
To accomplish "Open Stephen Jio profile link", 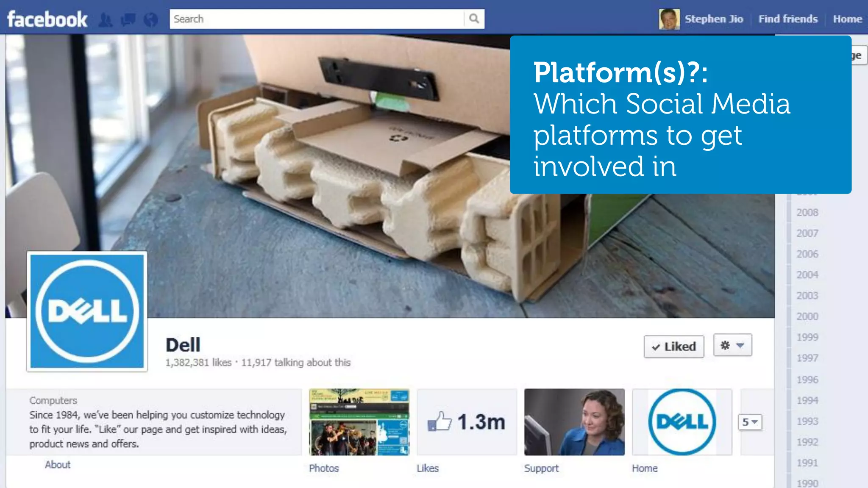I will [714, 19].
